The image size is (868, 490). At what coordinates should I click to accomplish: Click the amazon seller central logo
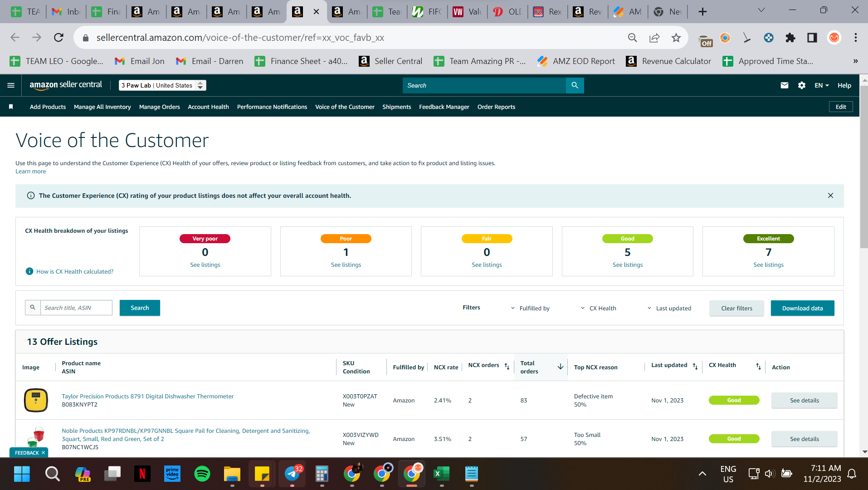[x=66, y=85]
